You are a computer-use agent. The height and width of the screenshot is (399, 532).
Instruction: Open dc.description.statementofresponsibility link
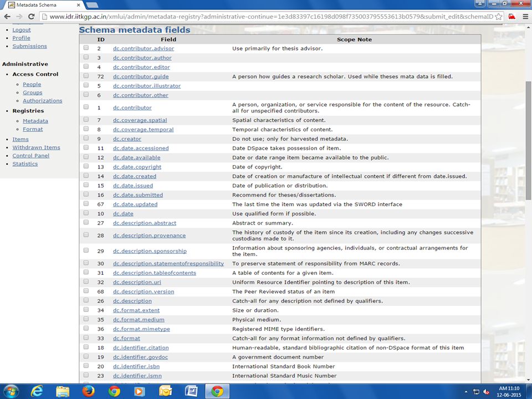(x=168, y=264)
